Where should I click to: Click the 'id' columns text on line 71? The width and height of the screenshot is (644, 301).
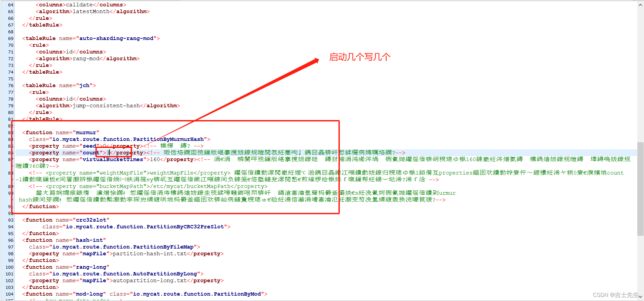69,52
